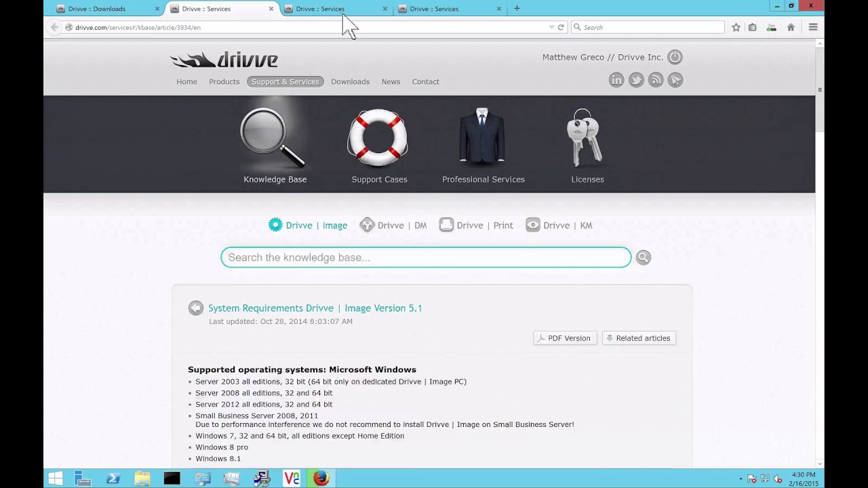The image size is (868, 488).
Task: Close the active Drivve :: Services tab
Action: [x=271, y=9]
